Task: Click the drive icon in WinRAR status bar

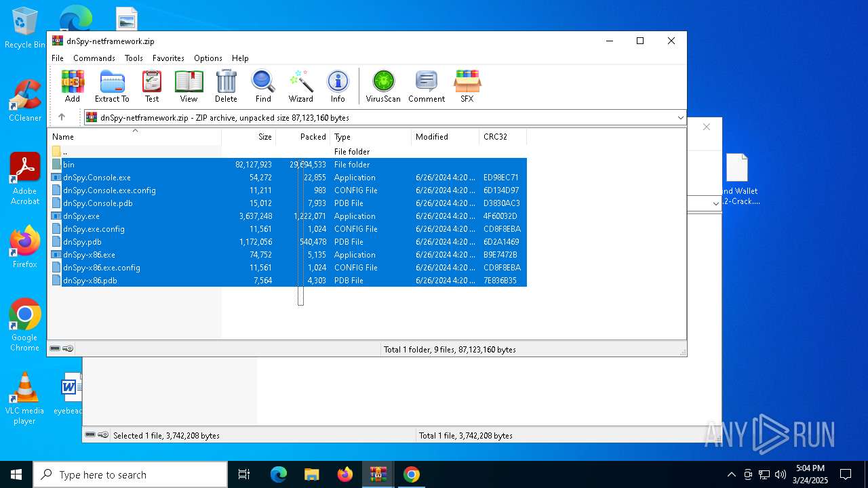Action: pos(55,349)
